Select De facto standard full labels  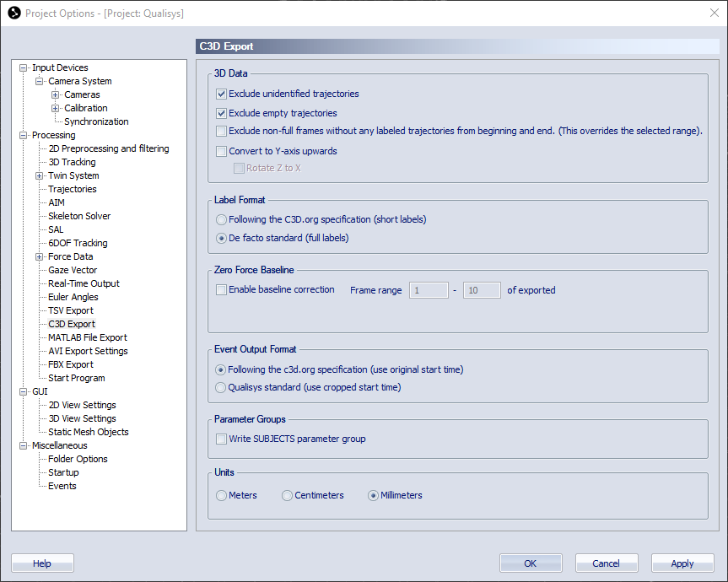point(222,239)
